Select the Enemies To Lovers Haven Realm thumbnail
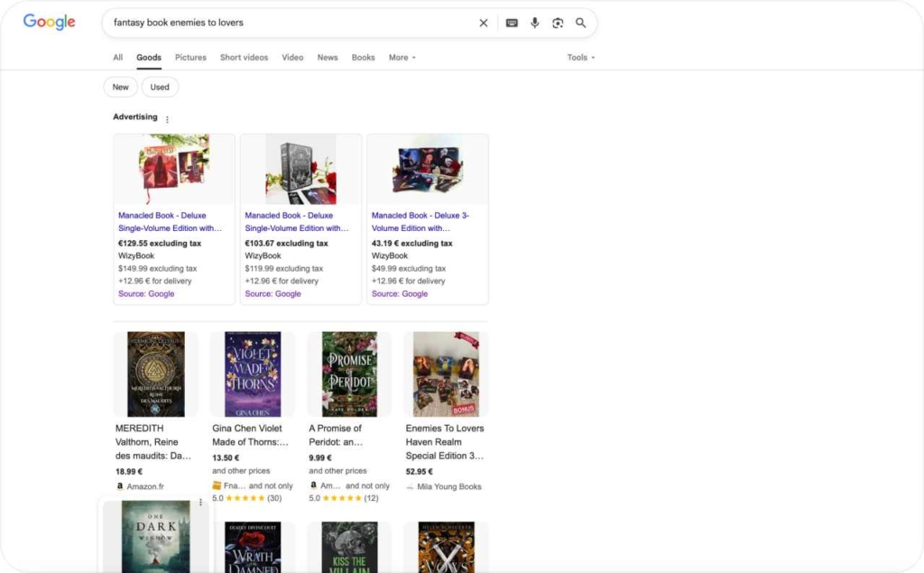 click(x=446, y=374)
